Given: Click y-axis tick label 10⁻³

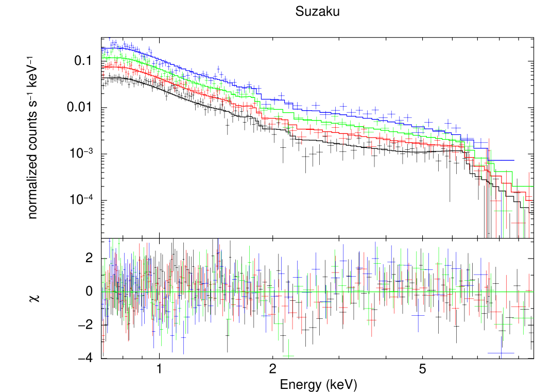Looking at the screenshot, I should (x=81, y=152).
